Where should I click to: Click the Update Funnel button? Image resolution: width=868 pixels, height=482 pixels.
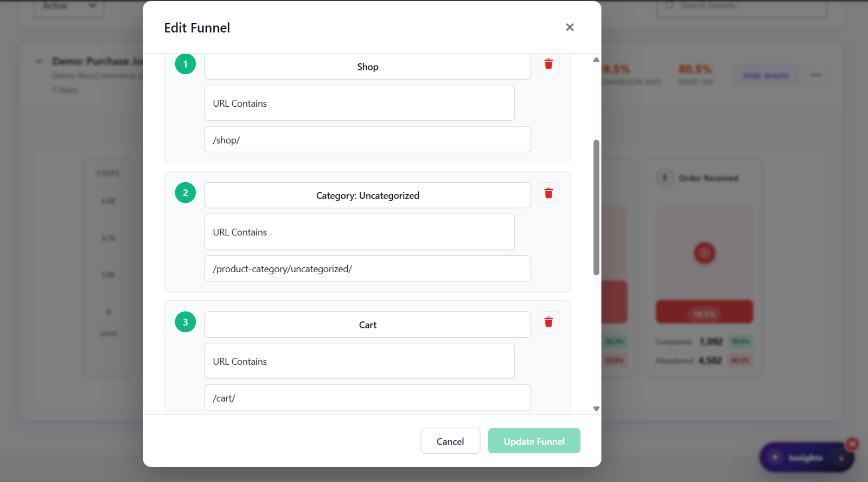(534, 441)
